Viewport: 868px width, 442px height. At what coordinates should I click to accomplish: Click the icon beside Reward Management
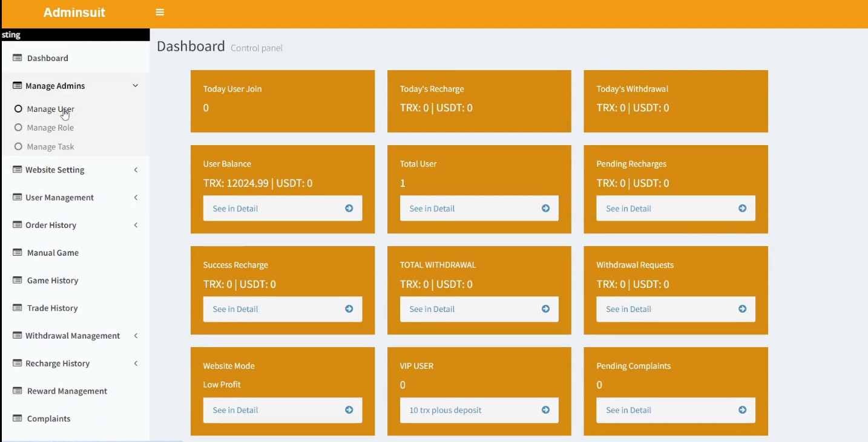pos(17,391)
